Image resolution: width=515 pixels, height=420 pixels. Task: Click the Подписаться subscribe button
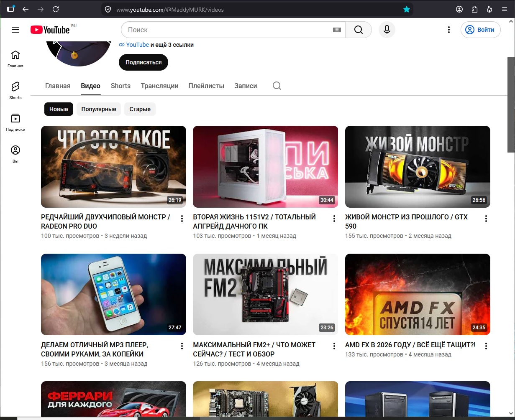pos(143,62)
